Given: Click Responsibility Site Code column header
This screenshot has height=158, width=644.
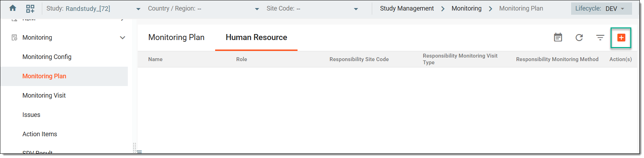Looking at the screenshot, I should 359,59.
